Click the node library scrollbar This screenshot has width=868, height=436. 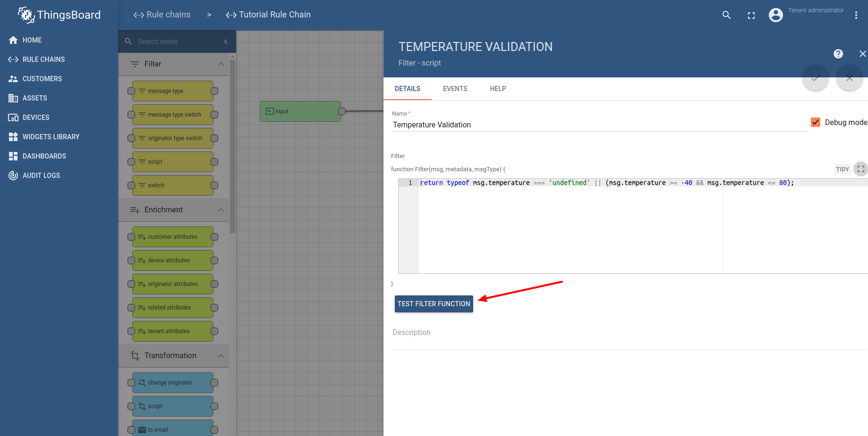click(232, 146)
